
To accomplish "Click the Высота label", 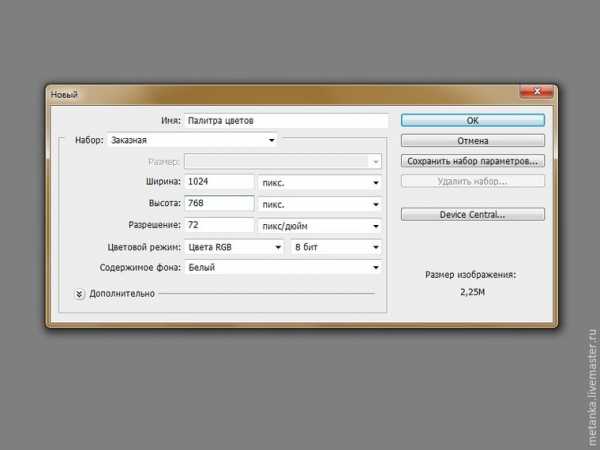I will (x=165, y=203).
